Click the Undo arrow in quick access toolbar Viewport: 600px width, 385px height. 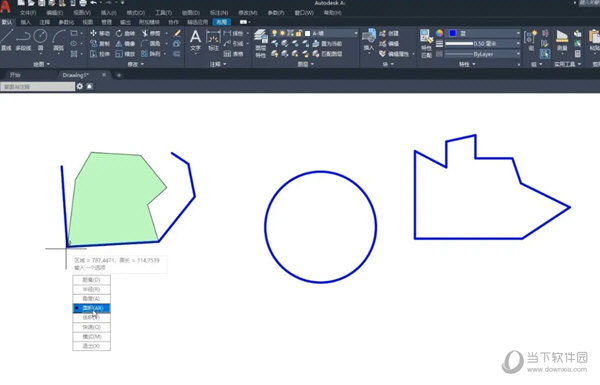[93, 3]
